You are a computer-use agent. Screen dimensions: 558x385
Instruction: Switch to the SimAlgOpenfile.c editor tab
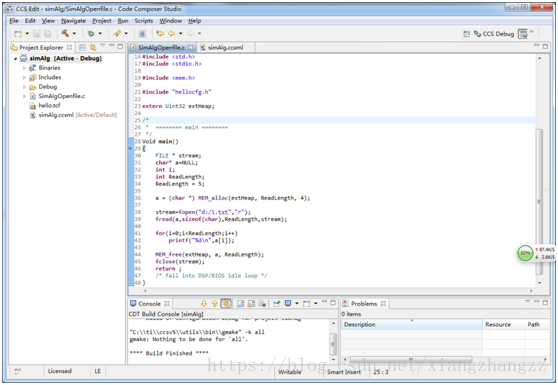click(x=161, y=47)
